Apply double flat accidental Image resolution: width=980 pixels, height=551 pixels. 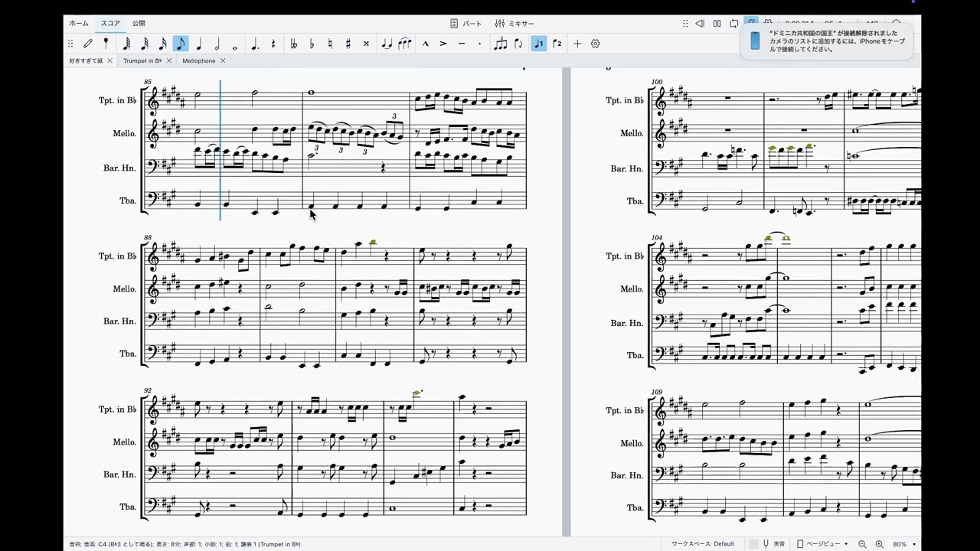coord(293,44)
